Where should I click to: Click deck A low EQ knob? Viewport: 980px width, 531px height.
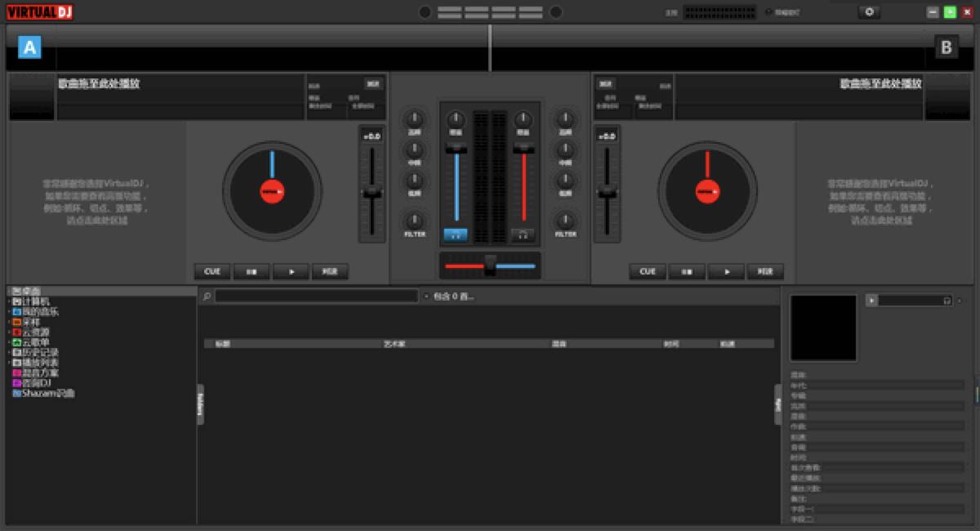[415, 181]
